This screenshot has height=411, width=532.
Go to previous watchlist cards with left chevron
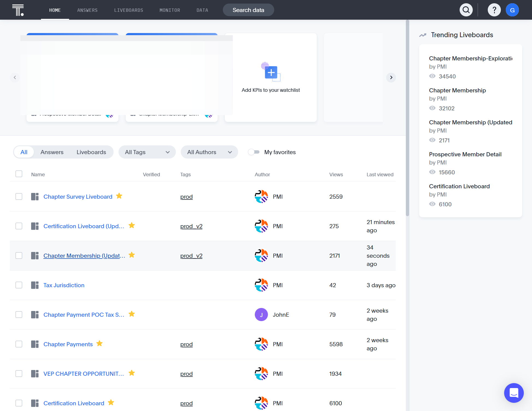pyautogui.click(x=15, y=77)
